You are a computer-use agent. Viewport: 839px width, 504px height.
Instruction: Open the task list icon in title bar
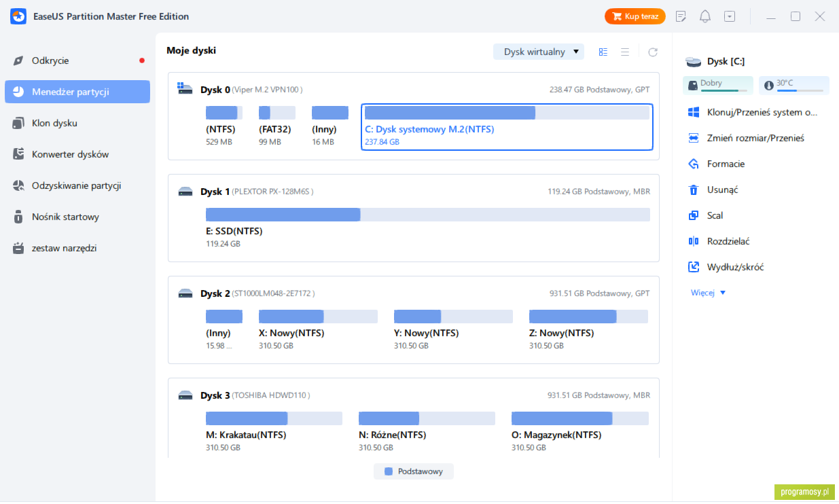pos(681,16)
